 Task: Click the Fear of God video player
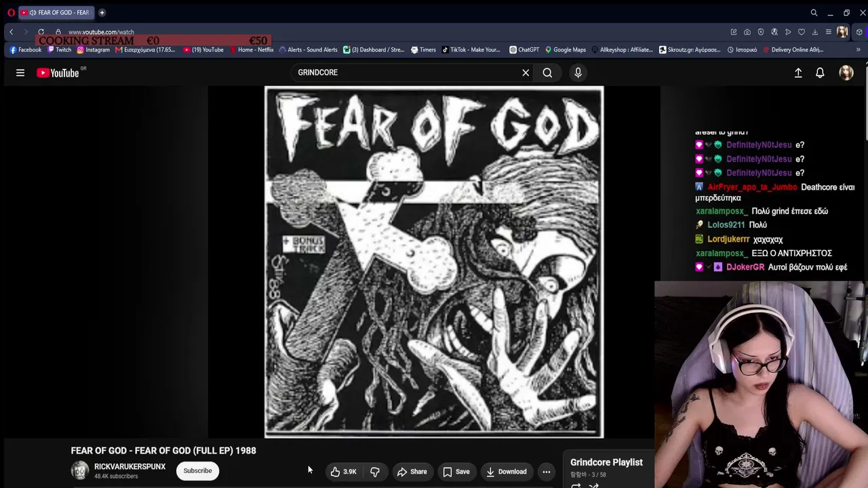click(x=434, y=262)
